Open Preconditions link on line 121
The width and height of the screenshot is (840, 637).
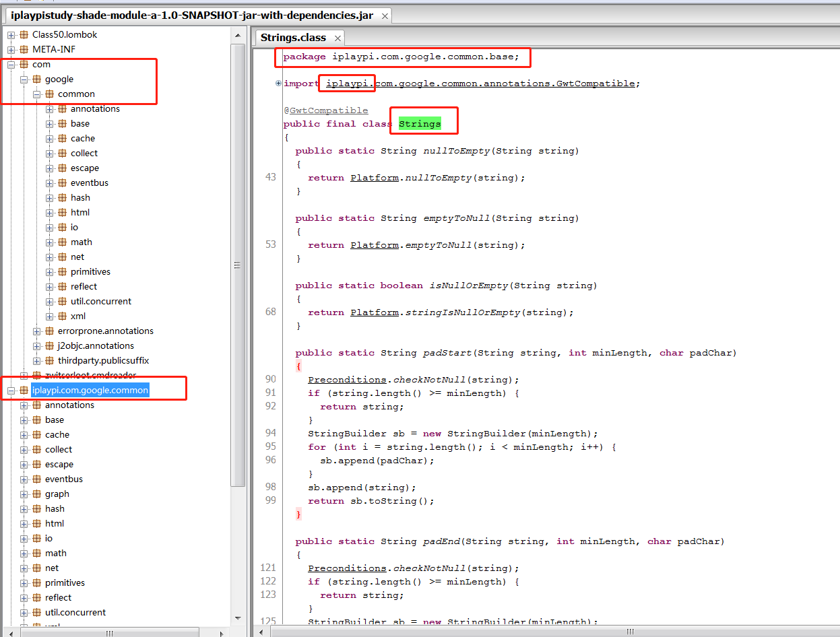coord(348,568)
